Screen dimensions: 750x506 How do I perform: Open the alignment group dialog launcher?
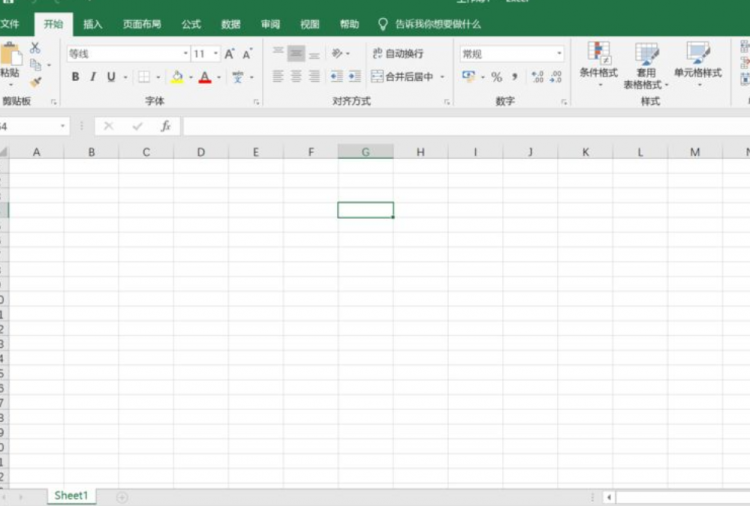(447, 102)
